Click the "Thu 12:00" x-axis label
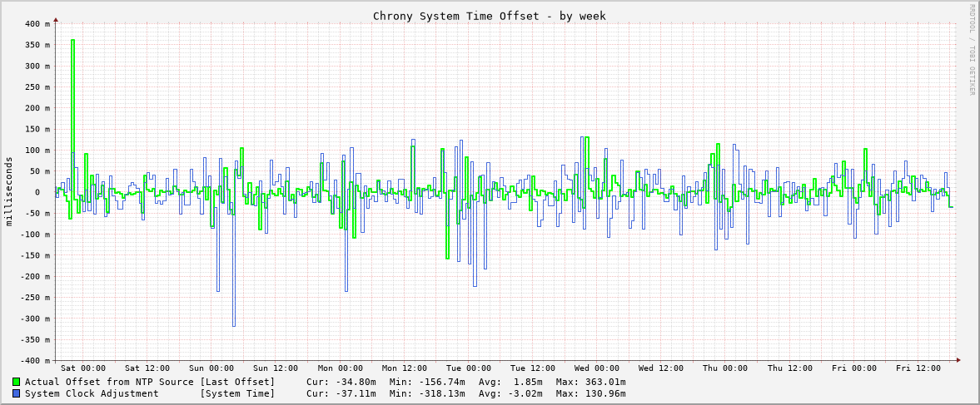Screen dimensions: 980x405 tap(789, 368)
